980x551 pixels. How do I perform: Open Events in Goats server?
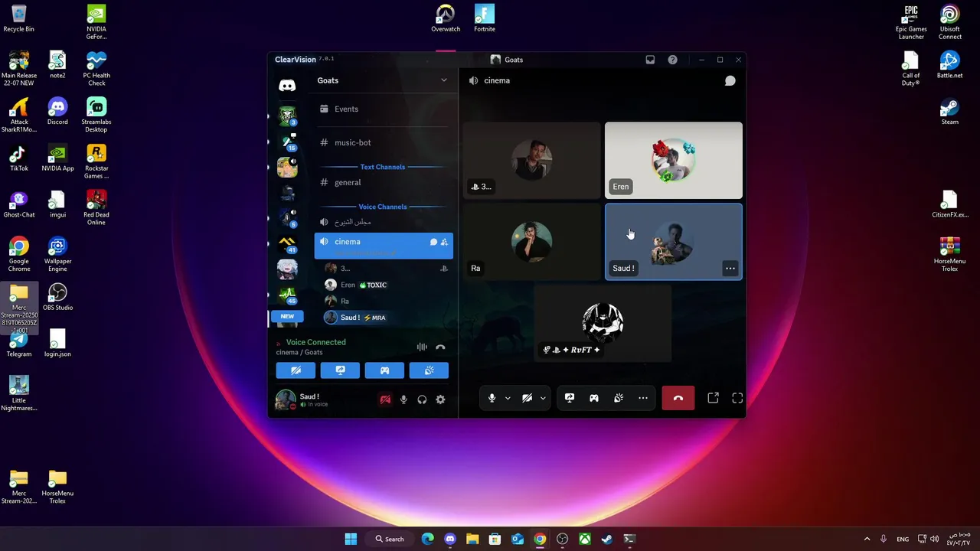pos(383,109)
